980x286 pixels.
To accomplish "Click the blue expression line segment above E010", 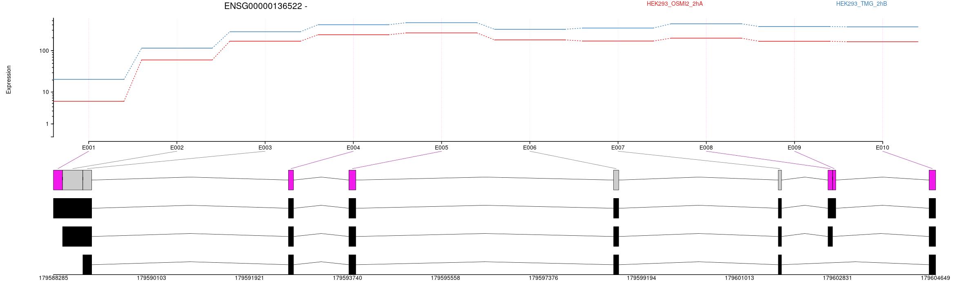I will click(882, 27).
